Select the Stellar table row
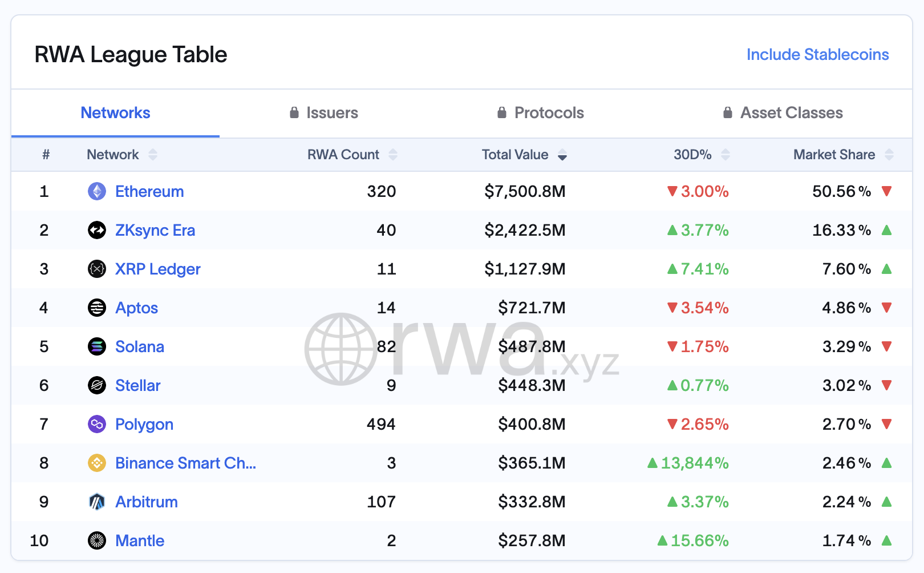924x573 pixels. [x=456, y=385]
